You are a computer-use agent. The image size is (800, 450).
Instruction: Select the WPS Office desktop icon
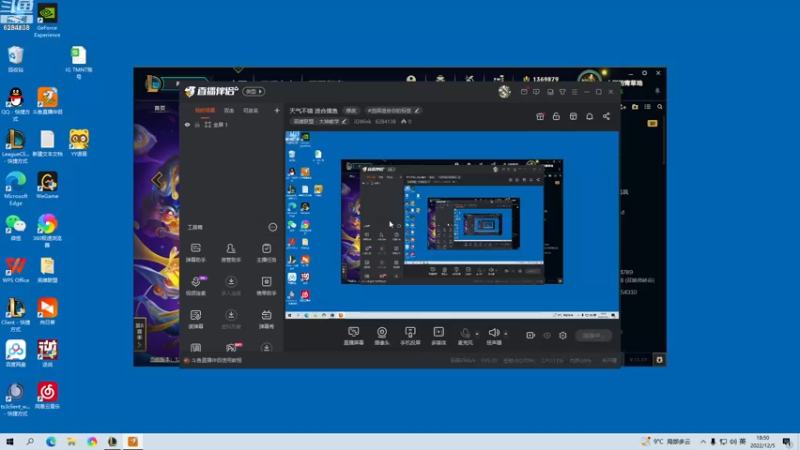15,270
